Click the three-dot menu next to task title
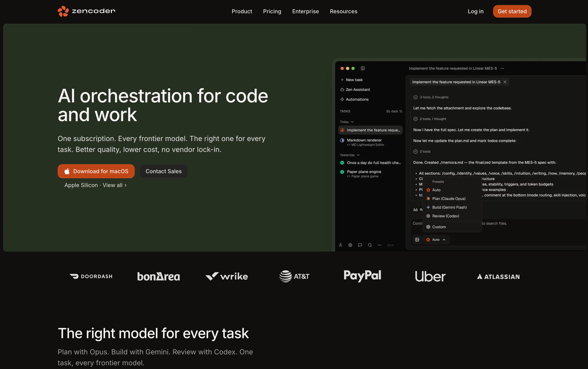Viewport: 588px width, 369px height. coord(502,68)
